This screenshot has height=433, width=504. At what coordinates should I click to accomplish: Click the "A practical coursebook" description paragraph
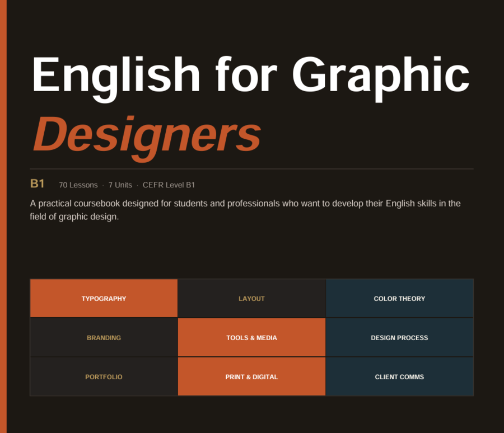click(245, 210)
